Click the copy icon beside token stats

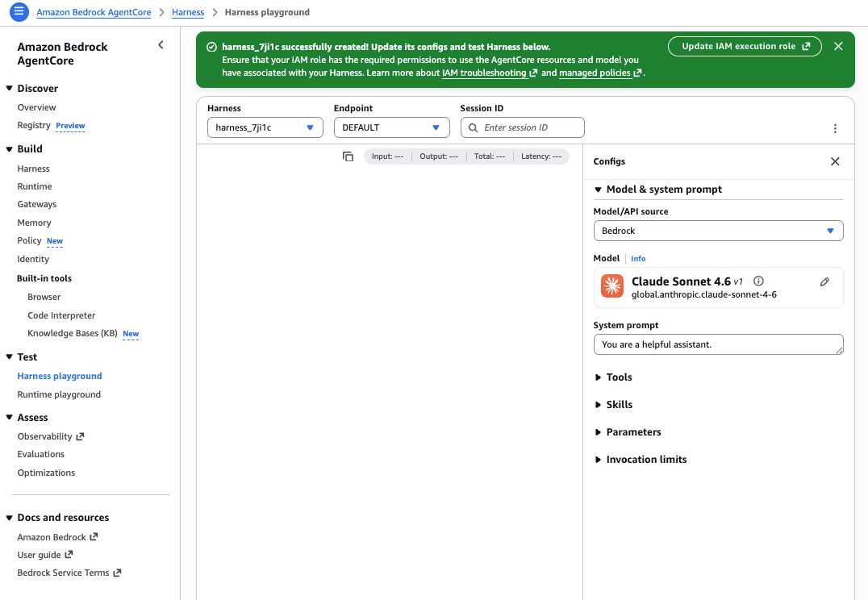[x=348, y=156]
